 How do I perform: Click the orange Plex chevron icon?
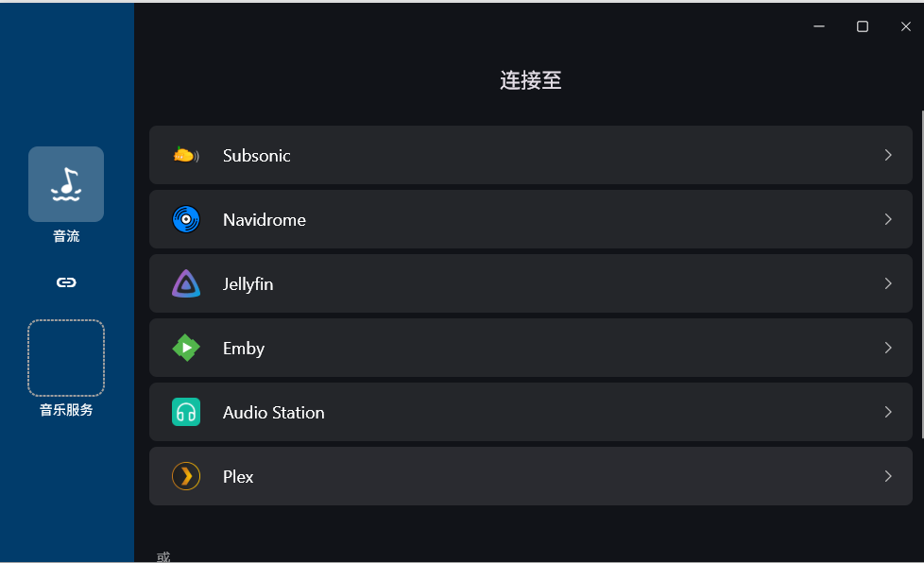tap(186, 476)
